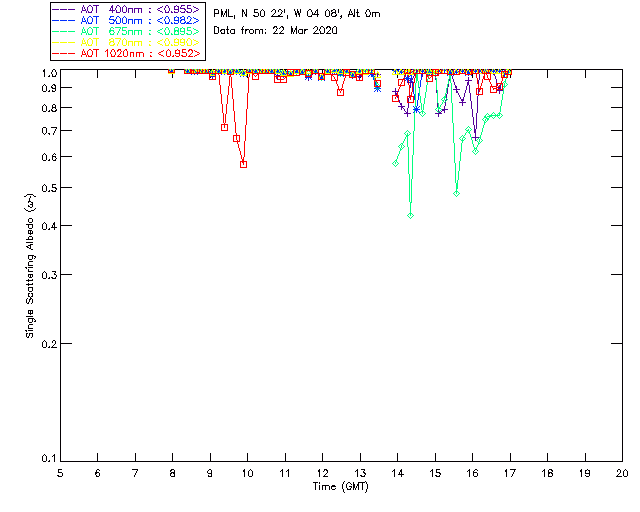Click the y-axis label 0.8
The width and height of the screenshot is (640, 512).
(48, 108)
